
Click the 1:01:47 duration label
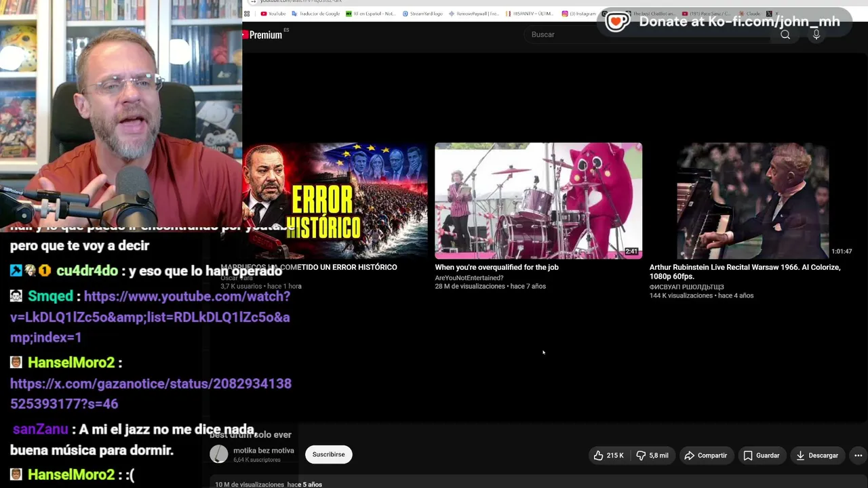tap(842, 251)
